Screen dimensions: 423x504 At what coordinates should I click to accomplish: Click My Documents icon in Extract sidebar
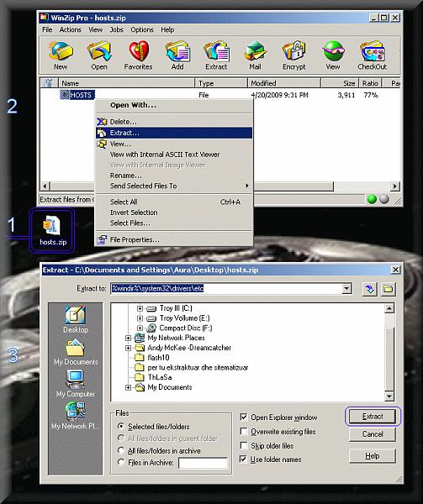tap(76, 353)
